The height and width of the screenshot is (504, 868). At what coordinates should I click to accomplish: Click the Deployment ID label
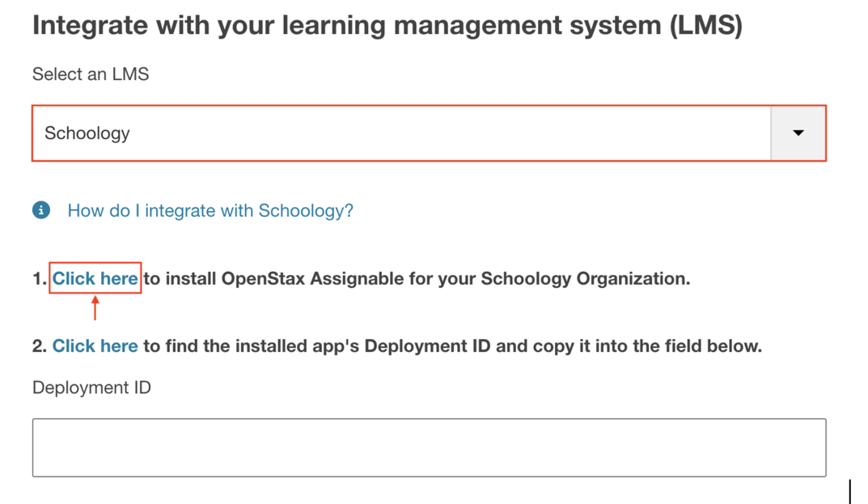91,387
